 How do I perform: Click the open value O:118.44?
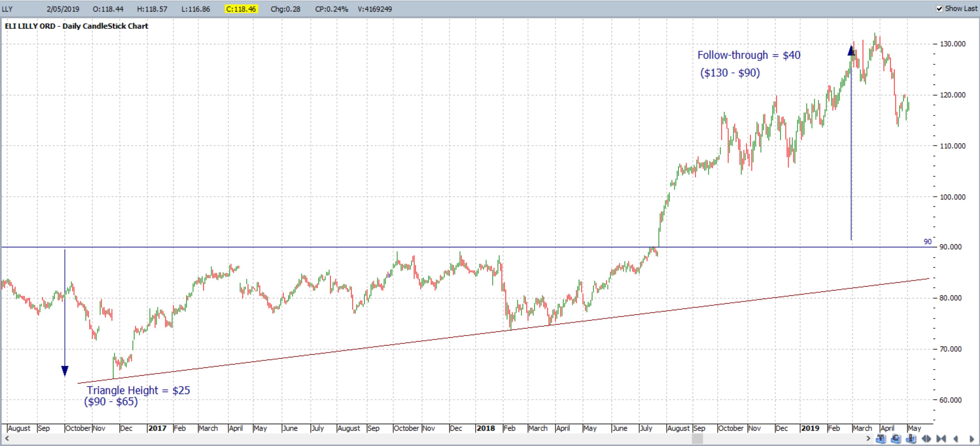coord(108,9)
